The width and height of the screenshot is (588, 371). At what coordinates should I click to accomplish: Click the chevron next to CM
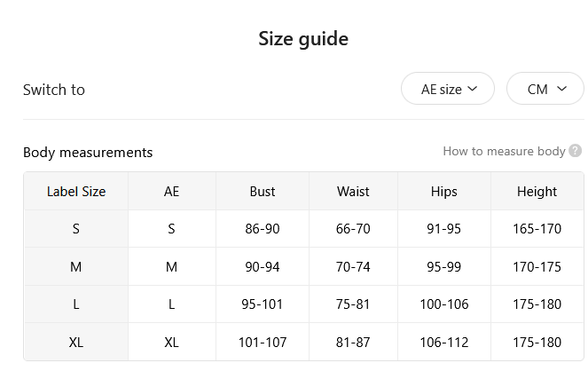coord(561,89)
